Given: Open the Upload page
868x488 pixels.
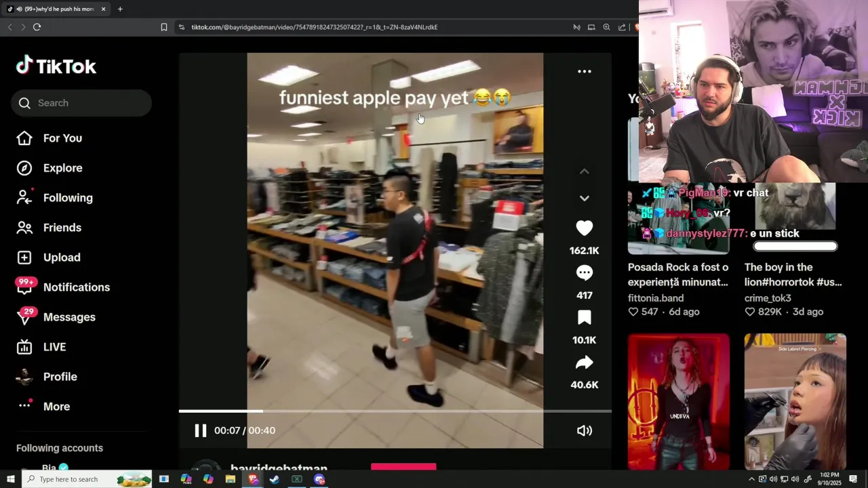Looking at the screenshot, I should point(62,258).
